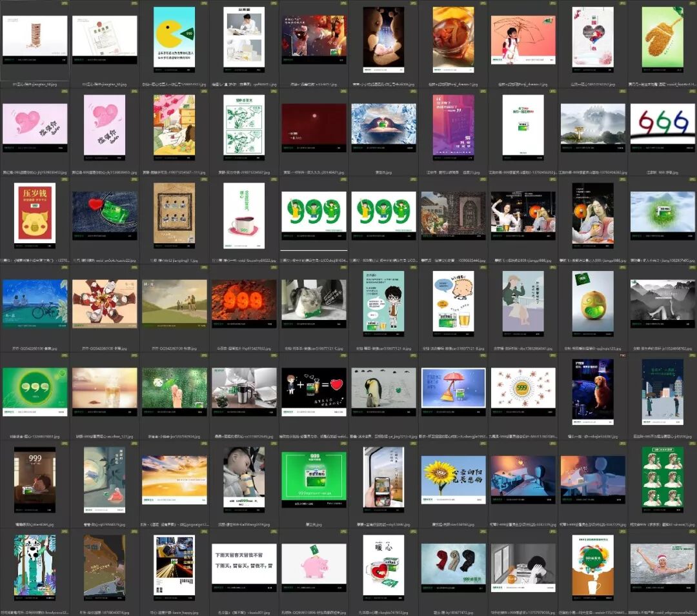Select the dog at night blue poster
This screenshot has height=616, width=697.
593,392
